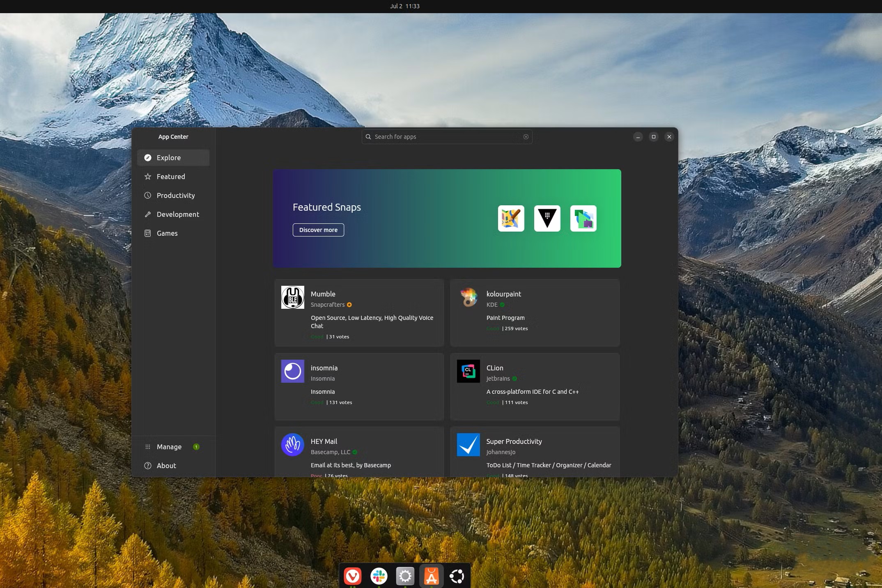Click the Mumble app icon

tap(292, 297)
